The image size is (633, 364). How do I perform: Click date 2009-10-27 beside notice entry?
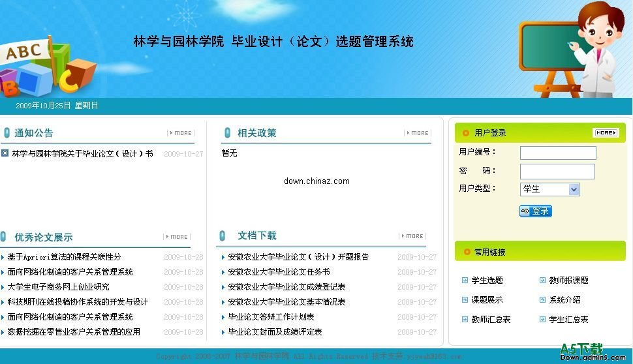pos(183,154)
